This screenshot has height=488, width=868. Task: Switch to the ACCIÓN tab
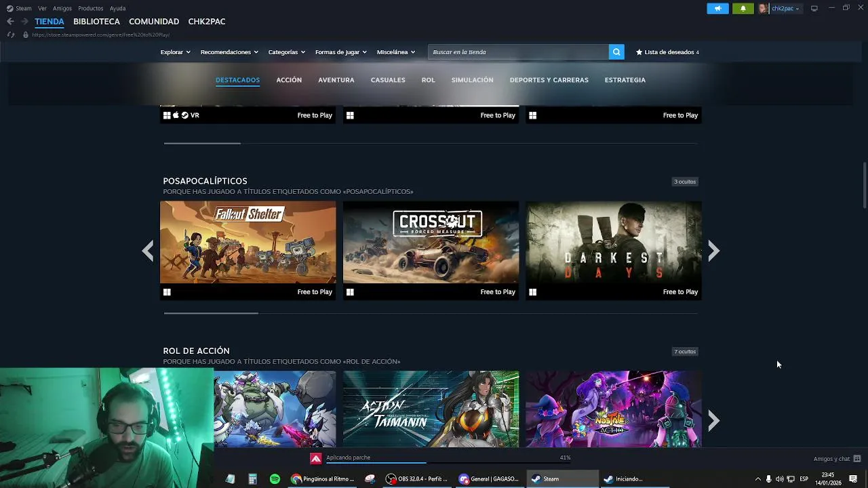pos(289,80)
